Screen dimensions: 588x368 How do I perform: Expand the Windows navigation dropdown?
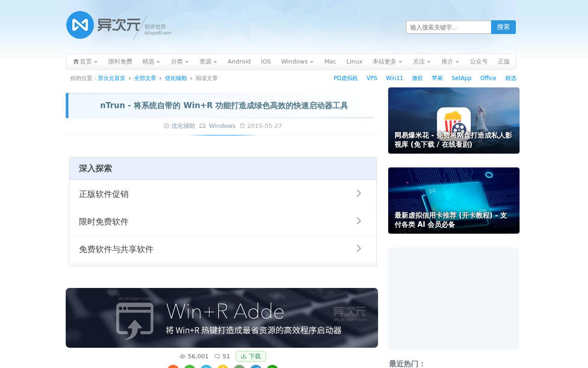click(x=297, y=62)
